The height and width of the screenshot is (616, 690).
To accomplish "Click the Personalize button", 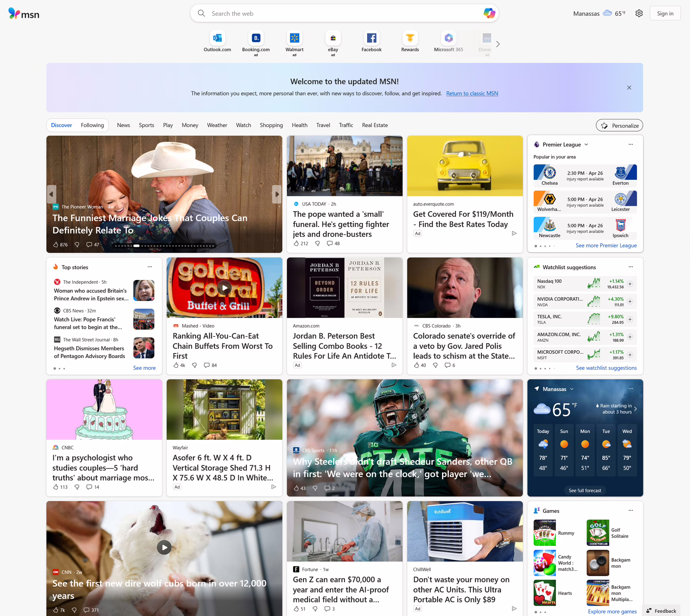I will (619, 126).
